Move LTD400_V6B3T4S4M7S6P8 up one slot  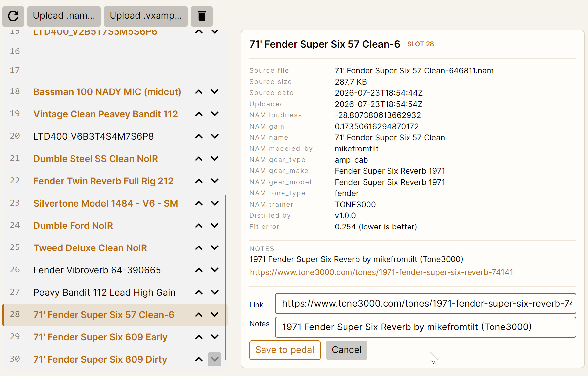(199, 136)
